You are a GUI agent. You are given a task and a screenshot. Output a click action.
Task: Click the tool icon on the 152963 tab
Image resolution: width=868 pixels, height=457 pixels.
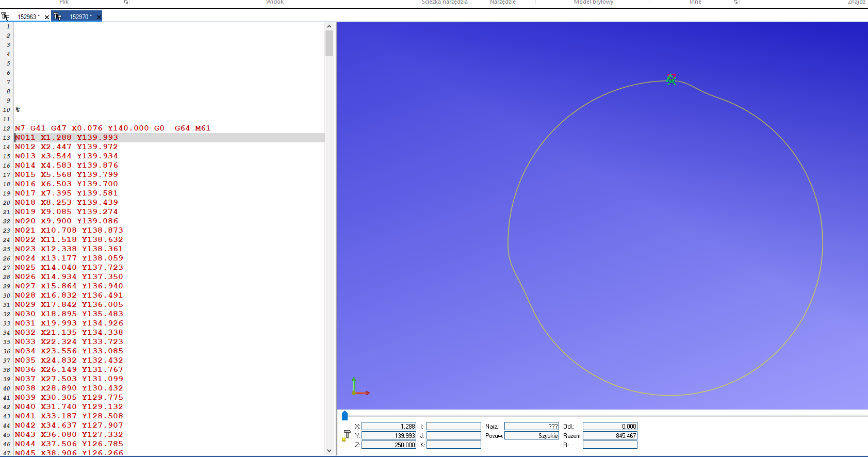tap(6, 17)
